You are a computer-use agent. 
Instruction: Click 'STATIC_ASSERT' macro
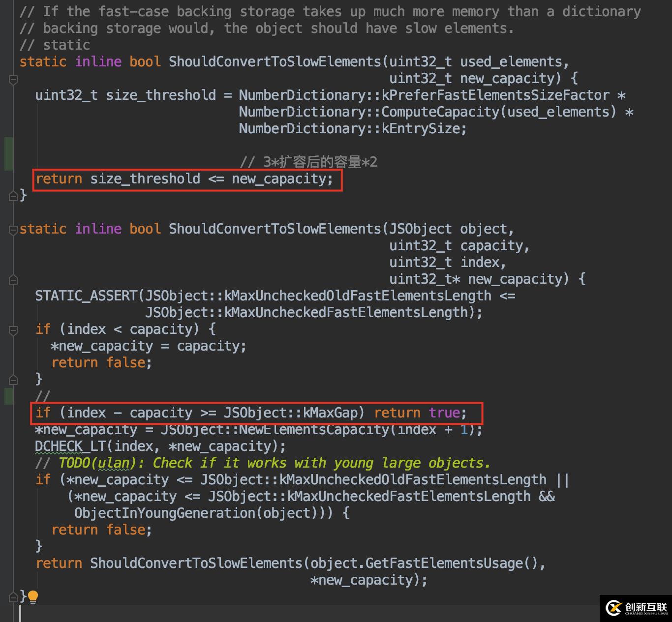coord(86,296)
